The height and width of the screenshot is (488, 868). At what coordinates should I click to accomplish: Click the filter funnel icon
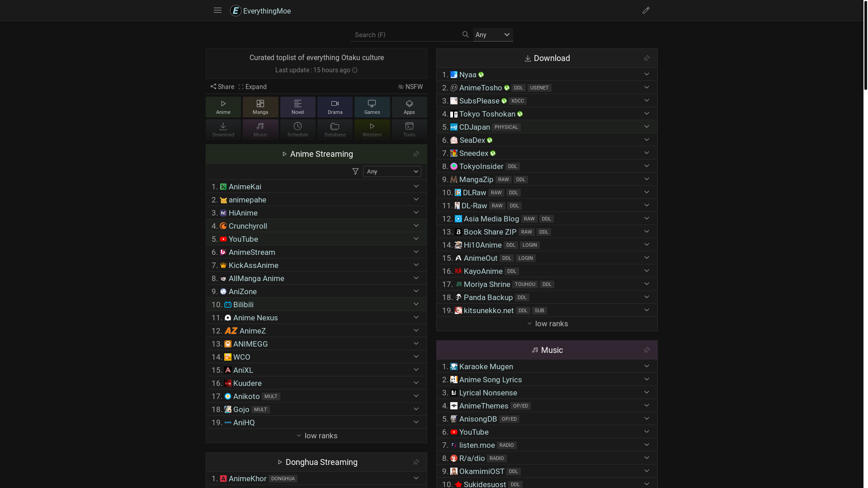(x=355, y=171)
